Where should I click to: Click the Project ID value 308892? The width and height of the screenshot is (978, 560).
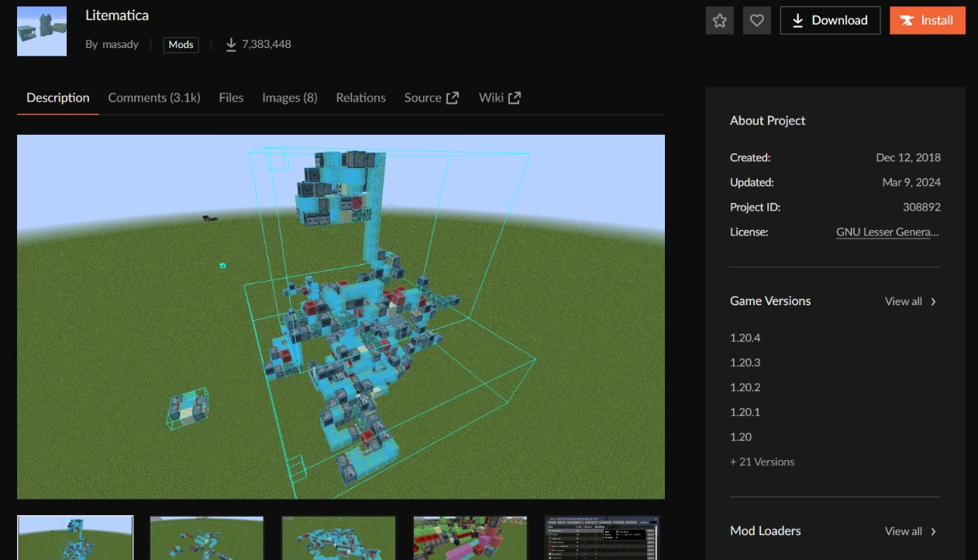(x=921, y=207)
